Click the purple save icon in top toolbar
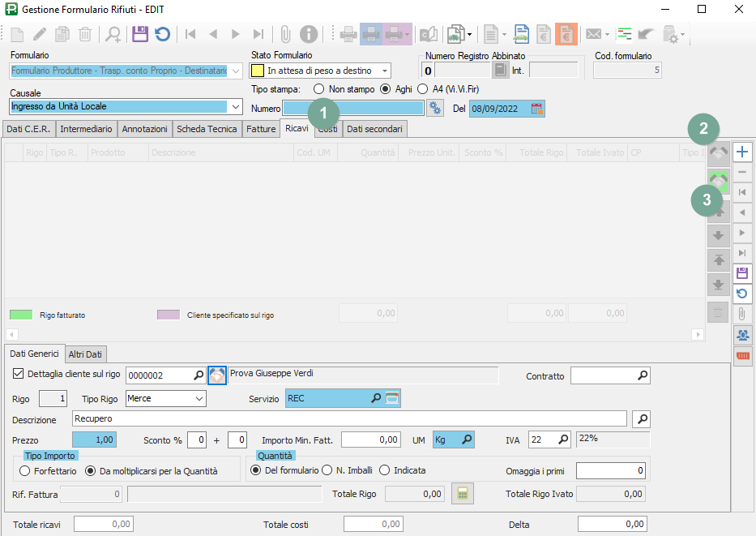 pos(140,34)
